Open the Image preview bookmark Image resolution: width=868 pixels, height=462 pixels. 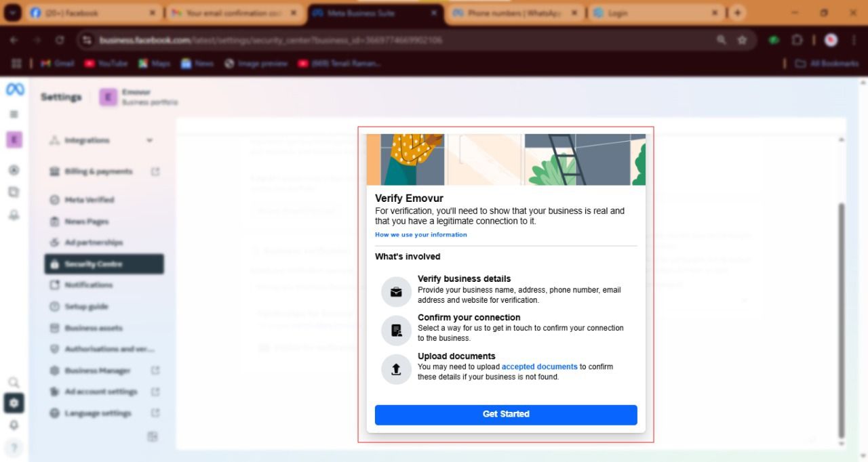click(256, 64)
